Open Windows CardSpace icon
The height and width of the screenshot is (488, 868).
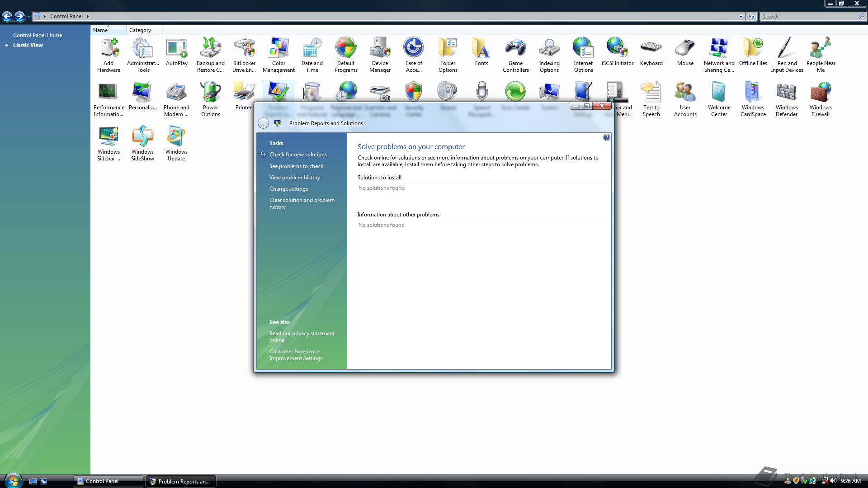tap(753, 99)
